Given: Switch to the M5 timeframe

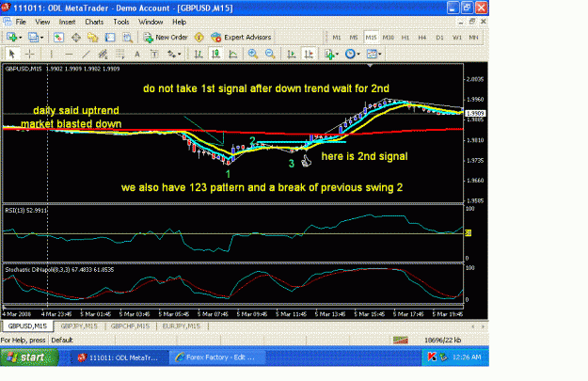Looking at the screenshot, I should click(353, 38).
